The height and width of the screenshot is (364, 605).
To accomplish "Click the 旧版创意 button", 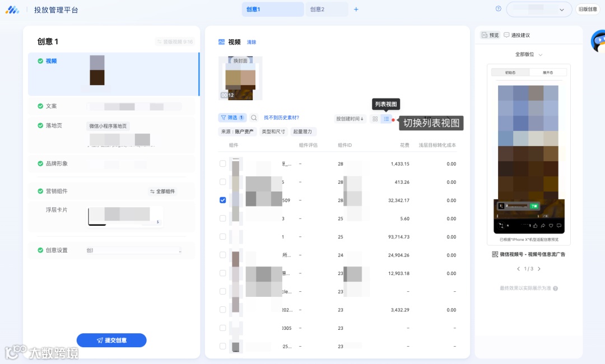I will coord(588,10).
